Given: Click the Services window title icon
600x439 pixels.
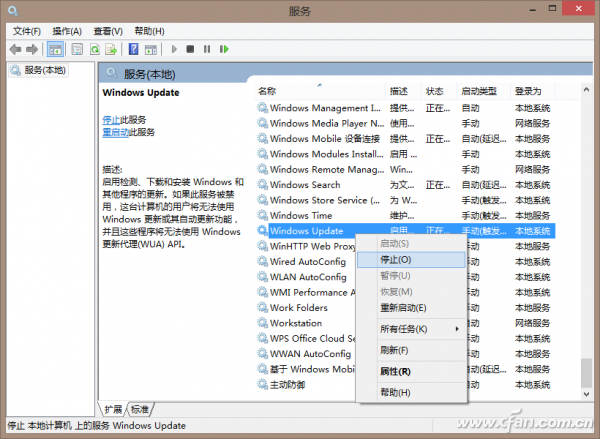Looking at the screenshot, I should coord(13,11).
